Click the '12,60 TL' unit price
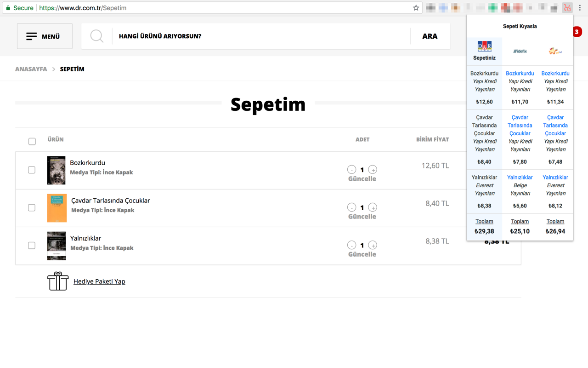 (x=435, y=166)
